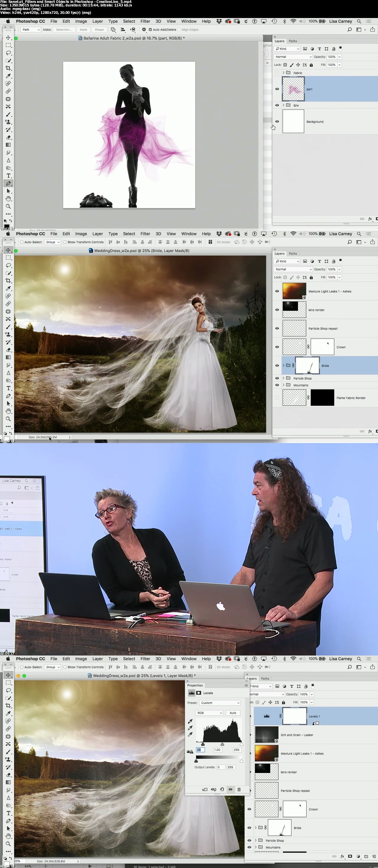Clip Levels adjustment to layer below

tap(205, 789)
